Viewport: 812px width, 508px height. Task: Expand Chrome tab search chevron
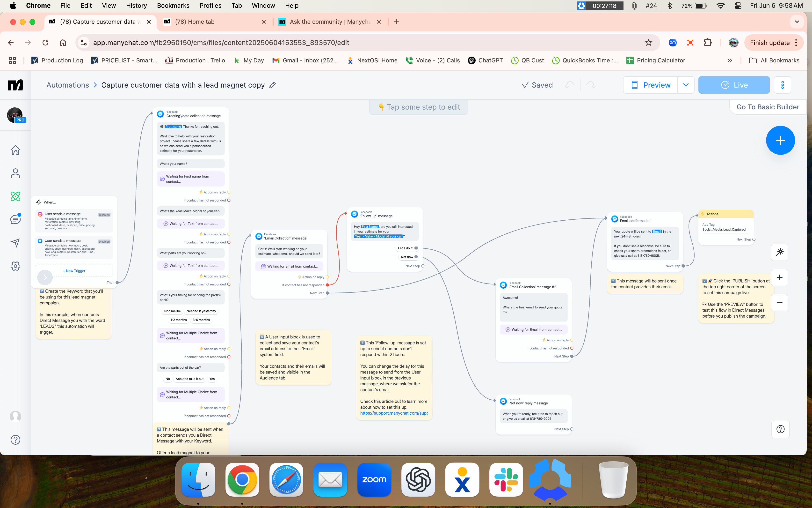click(797, 22)
